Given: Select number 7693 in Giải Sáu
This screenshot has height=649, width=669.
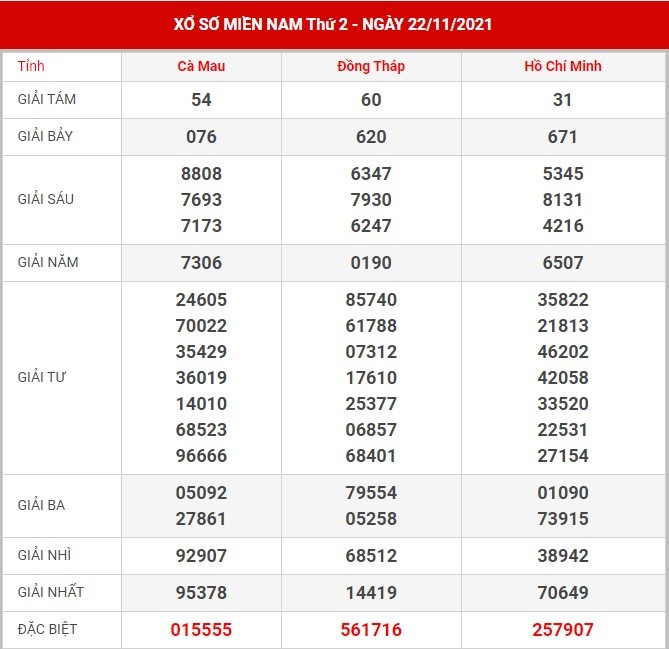Looking at the screenshot, I should (201, 200).
